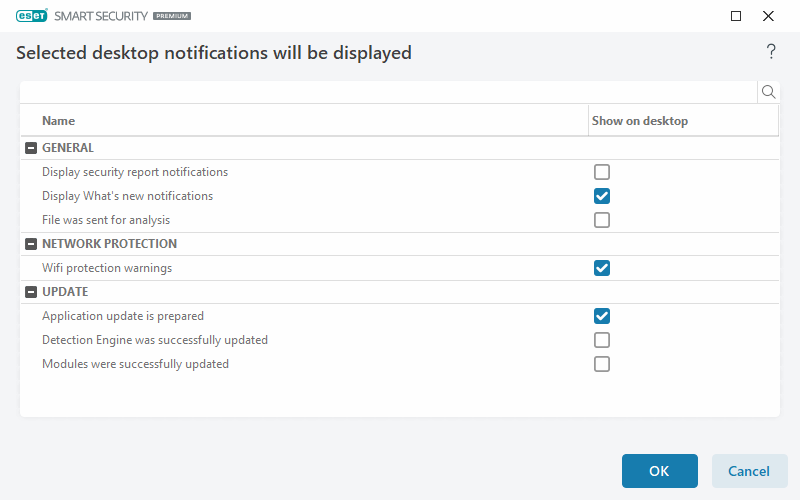The height and width of the screenshot is (500, 800).
Task: Open help via question mark icon
Action: tap(771, 52)
